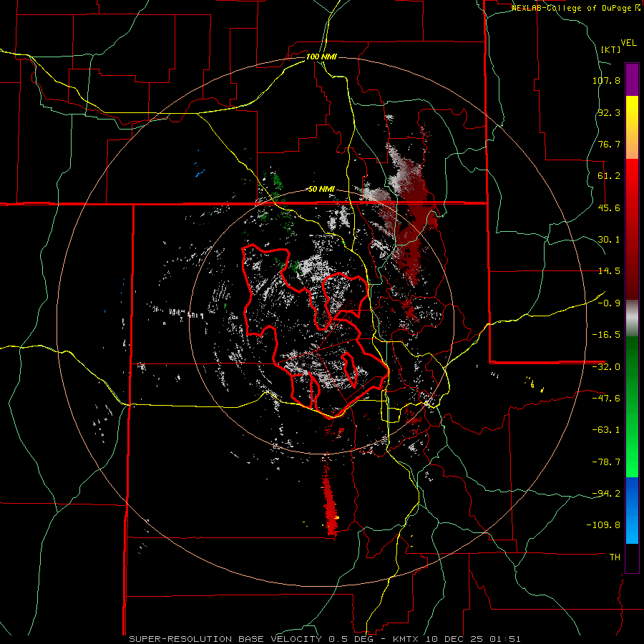Pick the blue segment of the velocity color bar
This screenshot has height=644, width=644.
632,510
